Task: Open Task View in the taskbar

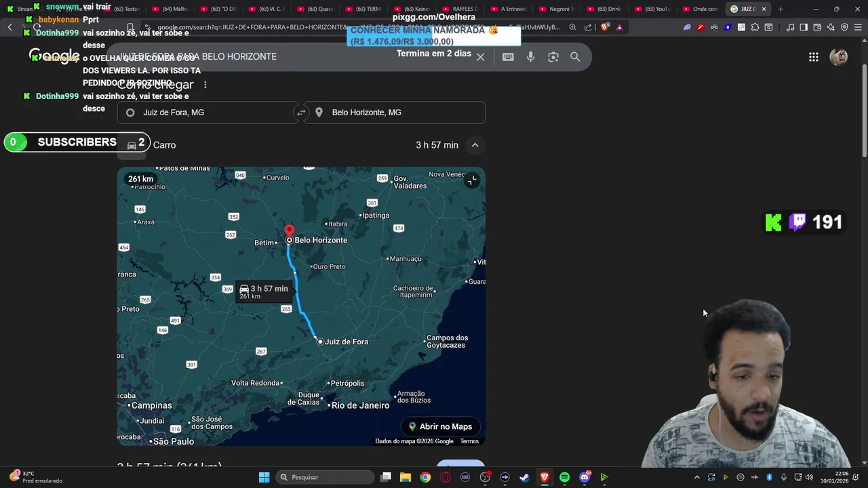Action: (x=386, y=477)
